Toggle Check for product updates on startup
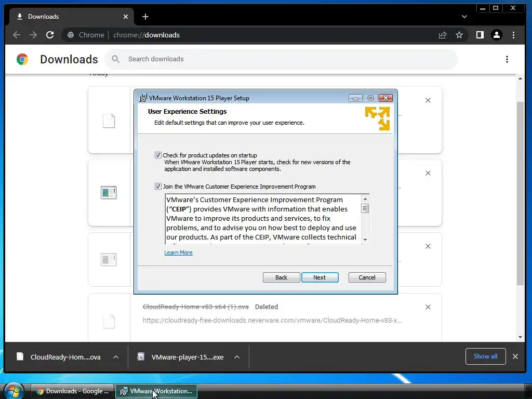 tap(158, 155)
